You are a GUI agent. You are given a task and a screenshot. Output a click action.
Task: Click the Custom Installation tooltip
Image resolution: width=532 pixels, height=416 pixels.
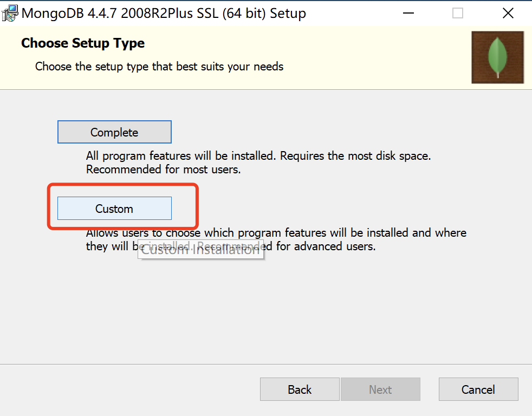(x=200, y=250)
